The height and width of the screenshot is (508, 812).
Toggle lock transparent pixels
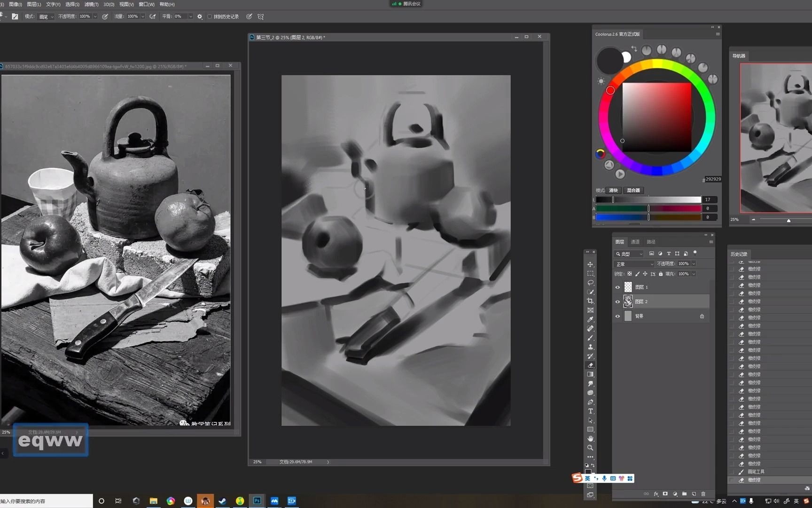630,274
